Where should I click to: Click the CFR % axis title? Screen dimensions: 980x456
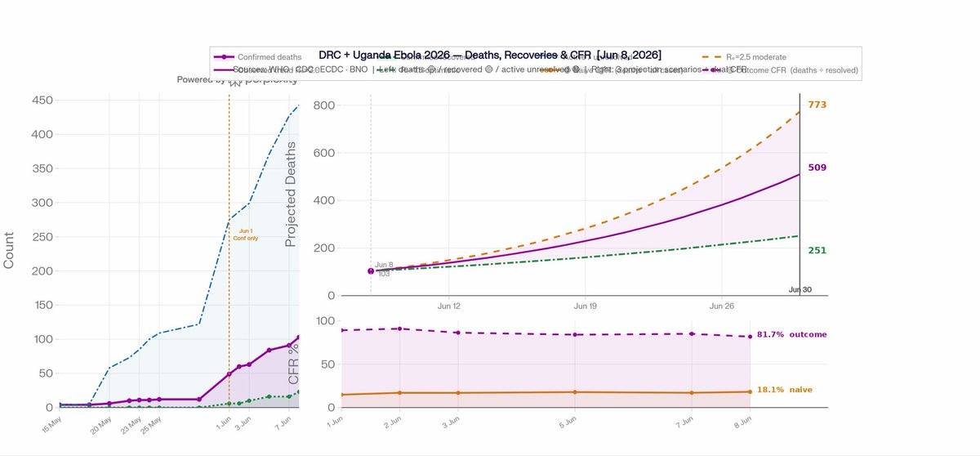[x=294, y=363]
